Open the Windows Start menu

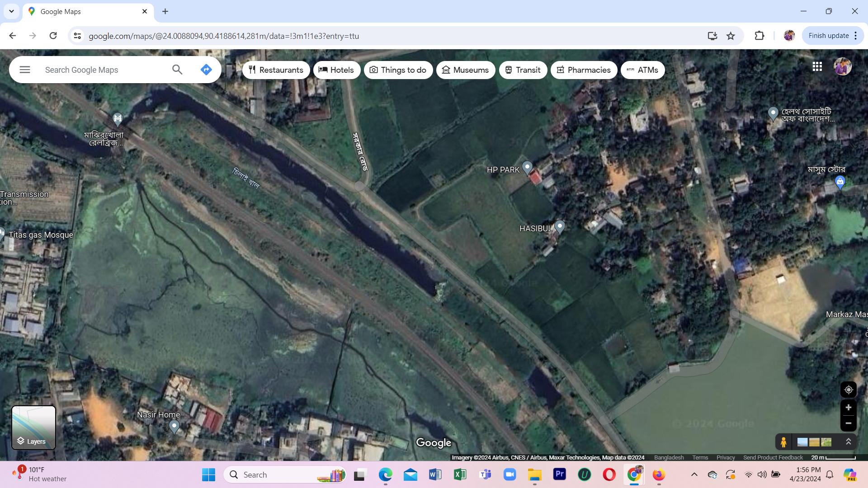[x=208, y=474]
